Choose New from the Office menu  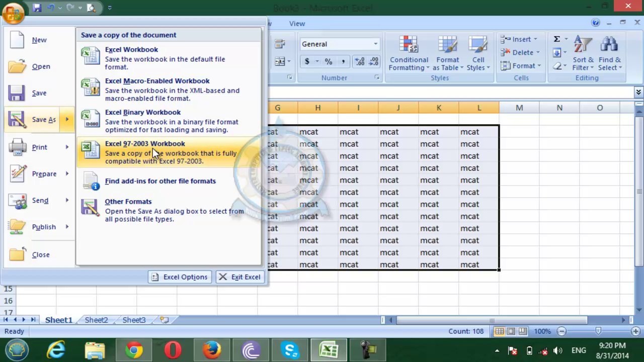point(38,40)
